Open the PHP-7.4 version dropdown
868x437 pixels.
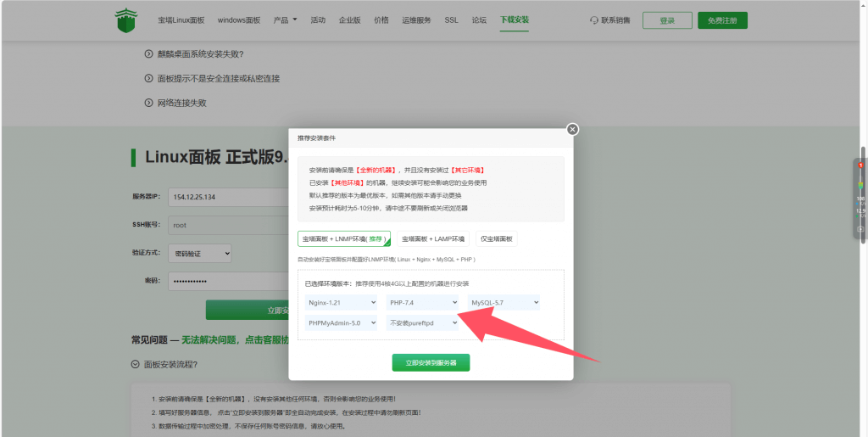422,302
